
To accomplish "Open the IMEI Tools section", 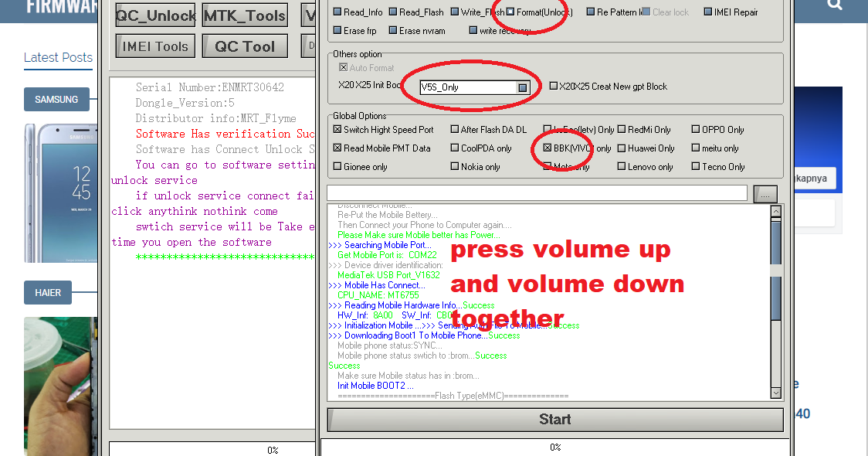I will (x=155, y=46).
